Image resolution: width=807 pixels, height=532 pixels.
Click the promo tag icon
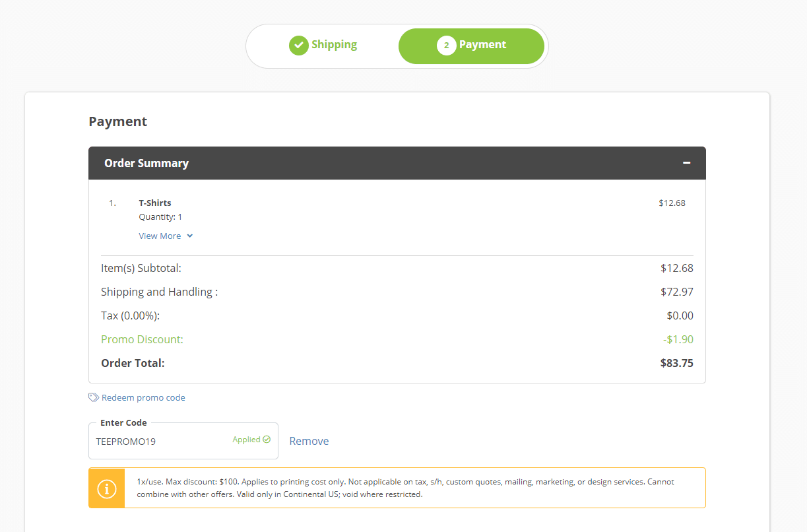(94, 398)
